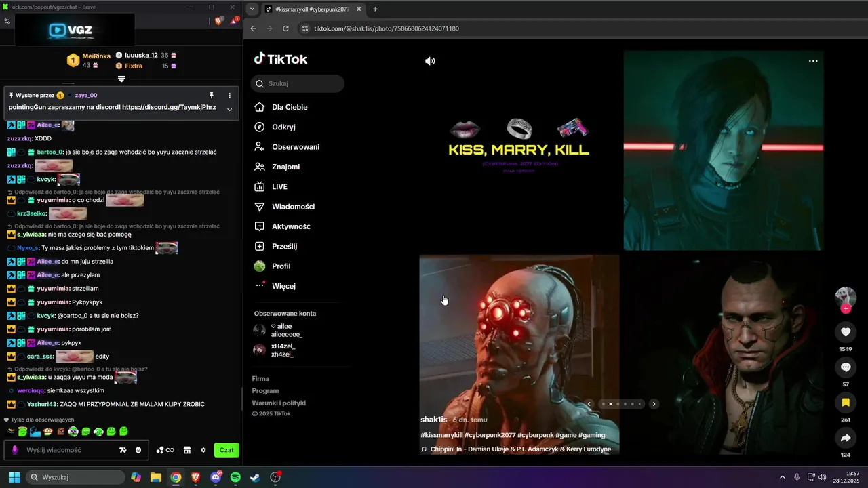Click purple microphone icon in chat input
Viewport: 868px width, 488px height.
(x=15, y=450)
